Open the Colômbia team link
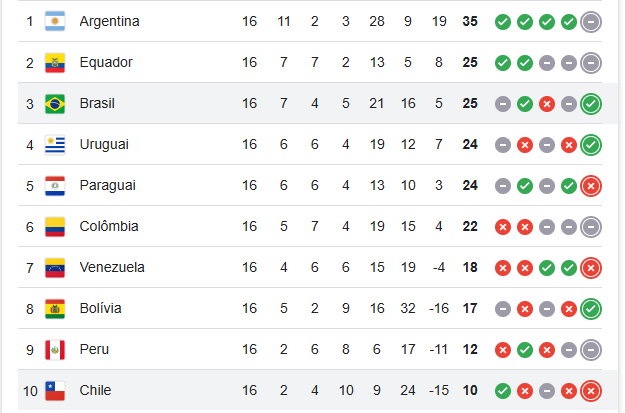This screenshot has height=413, width=625. point(109,226)
